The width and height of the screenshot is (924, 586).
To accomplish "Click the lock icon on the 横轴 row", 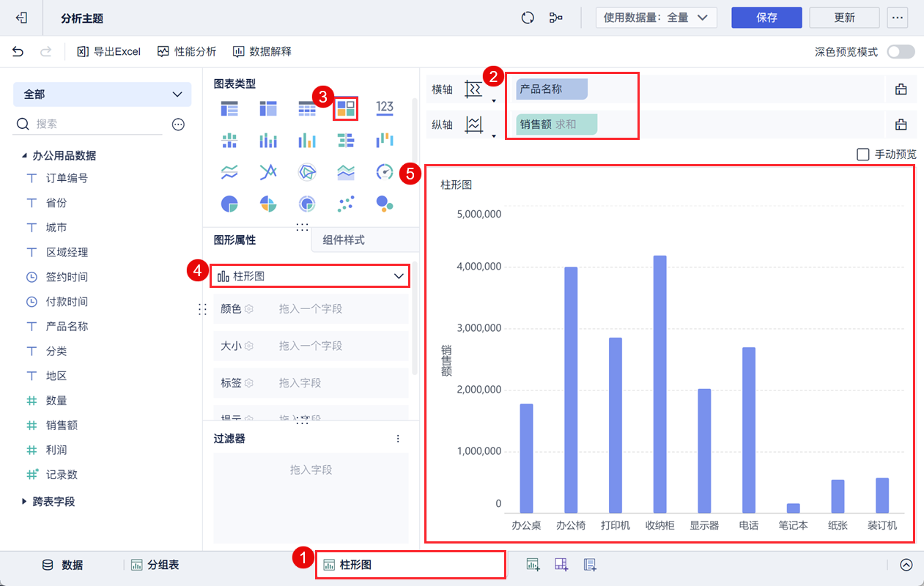I will pos(901,89).
